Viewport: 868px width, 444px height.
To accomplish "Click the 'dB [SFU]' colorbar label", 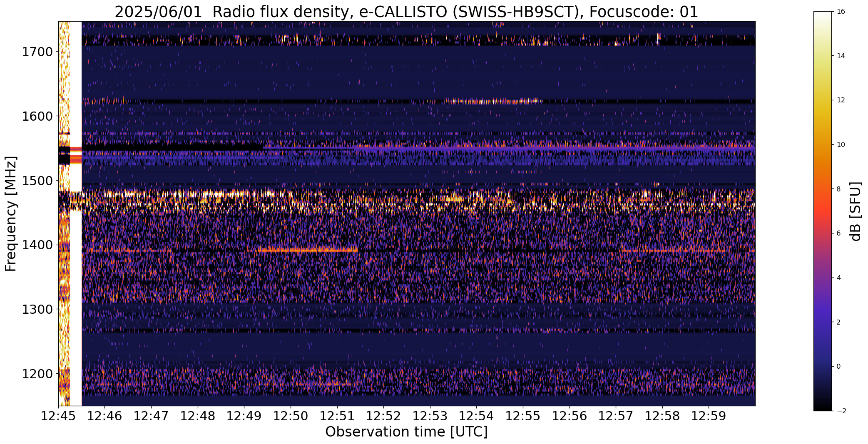I will click(x=856, y=211).
